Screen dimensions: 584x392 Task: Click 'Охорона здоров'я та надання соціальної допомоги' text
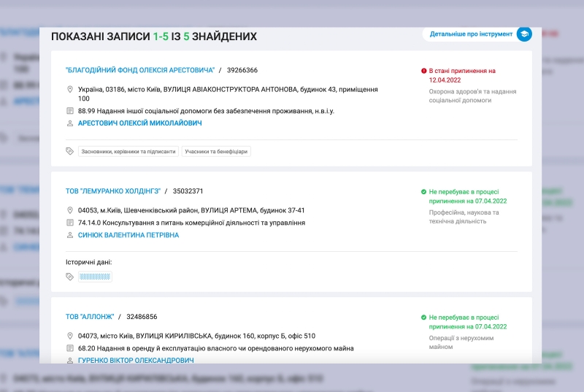coord(472,96)
